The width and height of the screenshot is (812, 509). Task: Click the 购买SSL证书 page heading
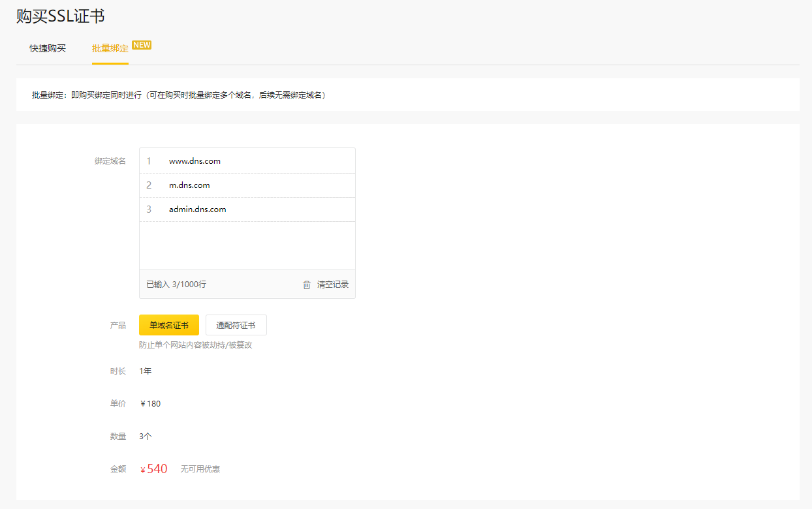(x=60, y=16)
